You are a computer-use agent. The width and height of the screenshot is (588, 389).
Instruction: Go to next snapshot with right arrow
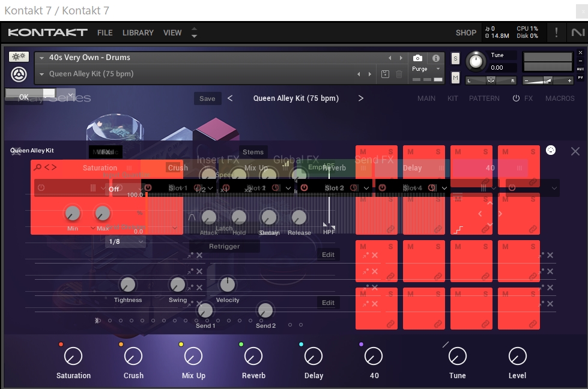coord(370,74)
